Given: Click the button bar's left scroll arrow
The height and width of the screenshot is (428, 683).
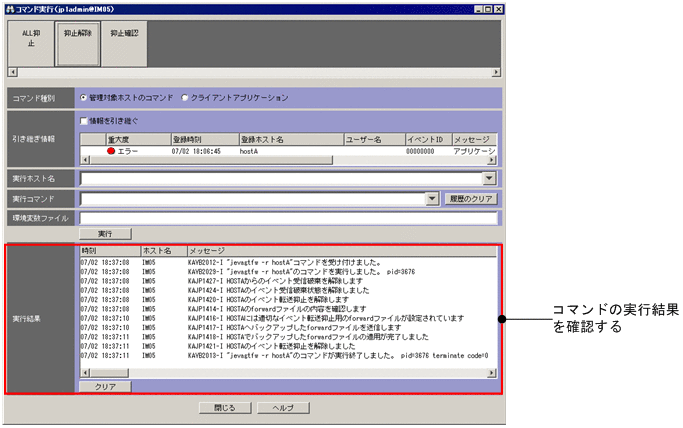Looking at the screenshot, I should coord(13,72).
